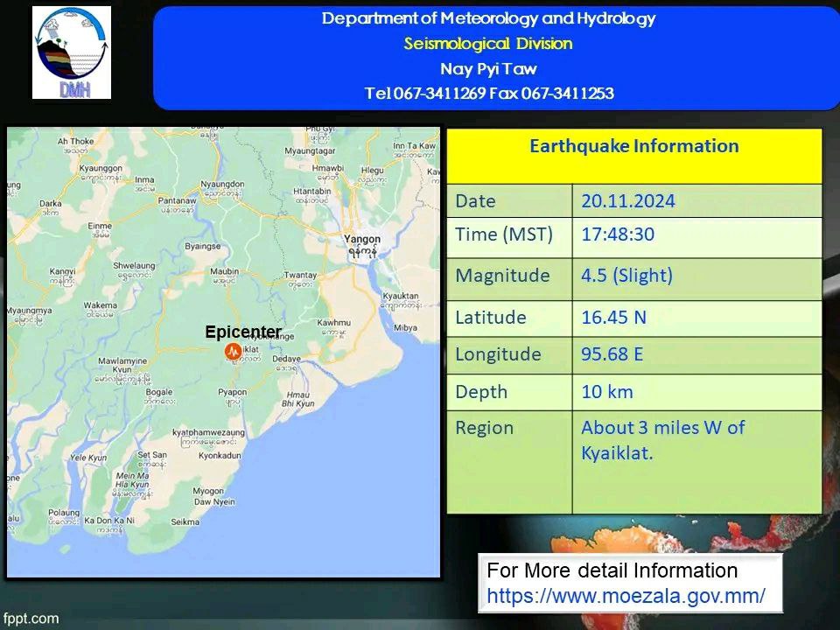Click the depth value 10 km
This screenshot has width=840, height=630.
click(x=606, y=392)
